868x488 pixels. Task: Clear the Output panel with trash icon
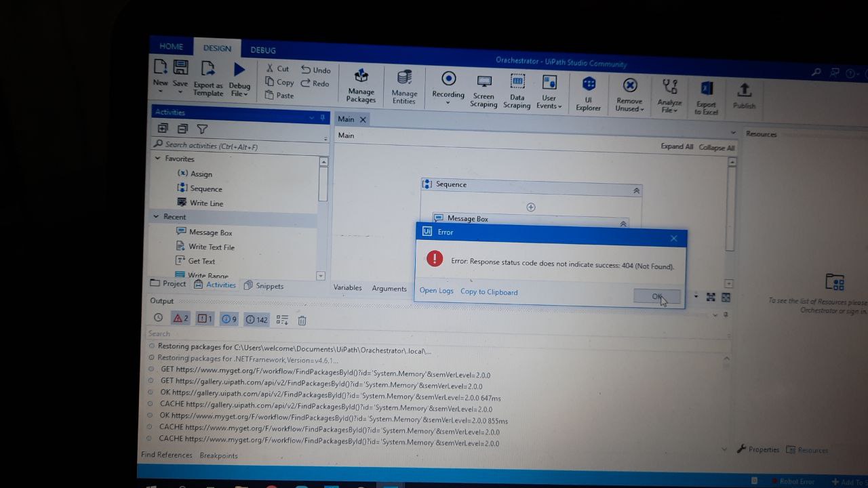tap(302, 321)
